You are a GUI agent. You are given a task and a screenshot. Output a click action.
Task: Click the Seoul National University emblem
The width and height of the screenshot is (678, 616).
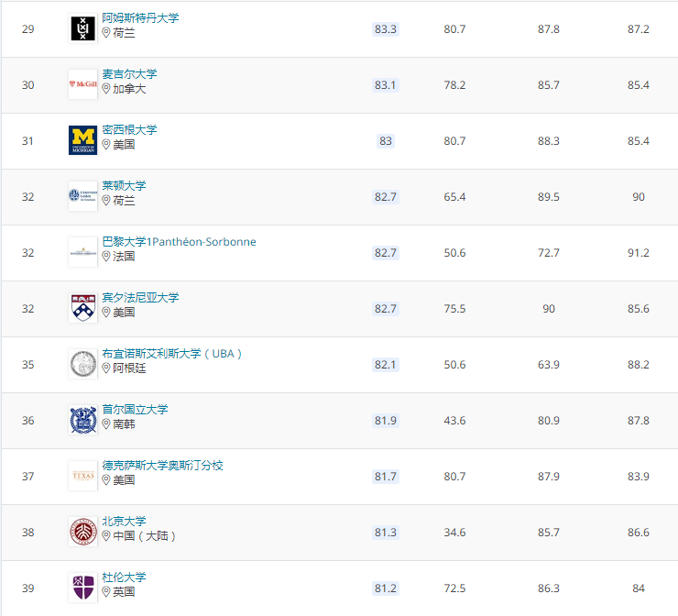tap(82, 420)
